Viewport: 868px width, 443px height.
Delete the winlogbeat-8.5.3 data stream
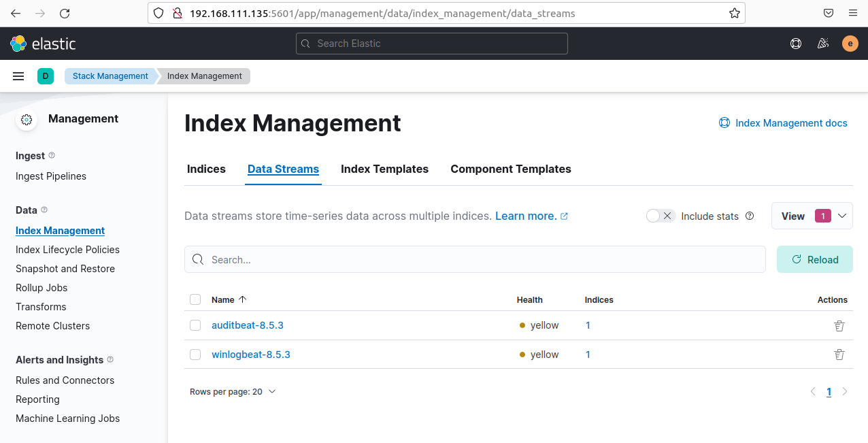[x=839, y=355]
